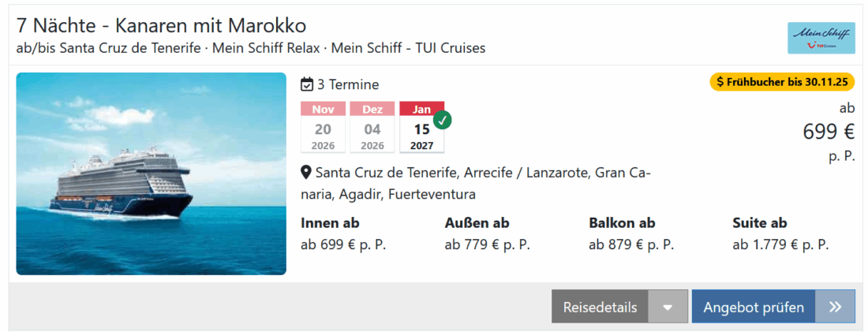
Task: Select the Dez 04 2026 departure date
Action: [372, 128]
